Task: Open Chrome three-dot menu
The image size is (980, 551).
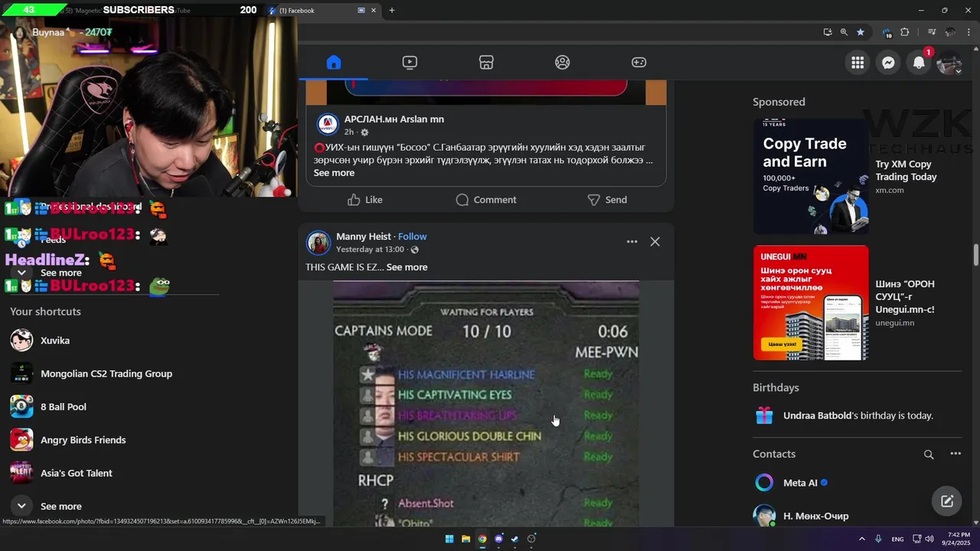Action: [x=969, y=32]
